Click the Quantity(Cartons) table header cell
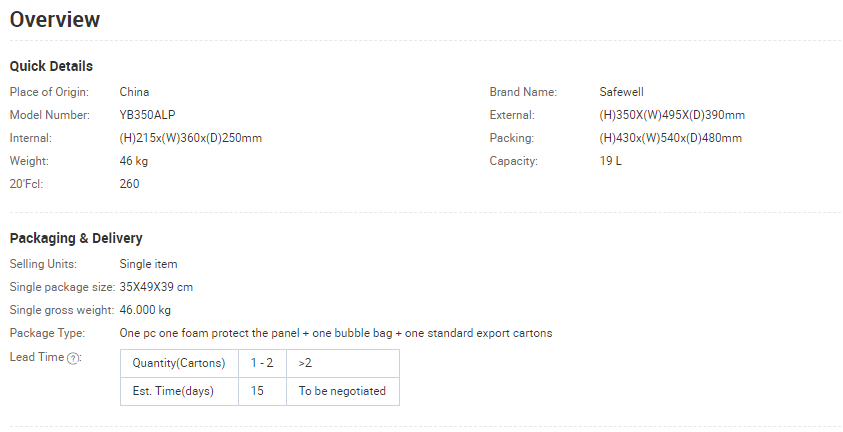Screen dimensions: 843x432 pyautogui.click(x=179, y=363)
